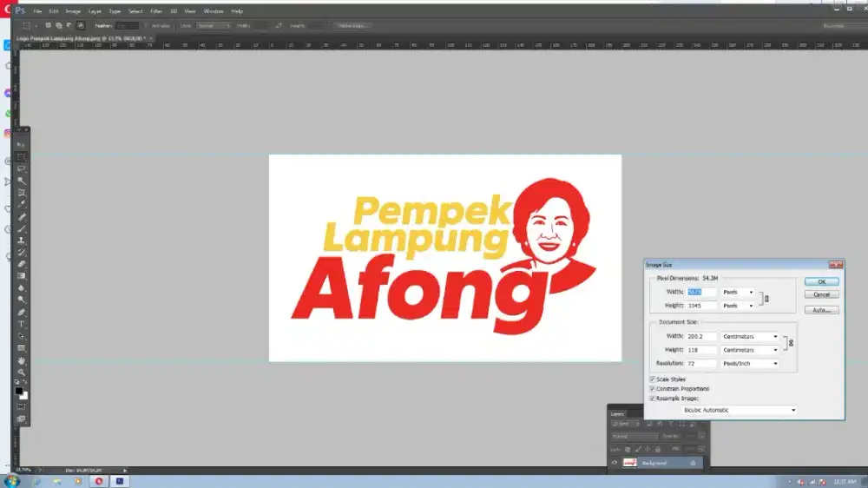Select the Spot Healing Brush tool
The image size is (868, 488).
click(x=21, y=217)
